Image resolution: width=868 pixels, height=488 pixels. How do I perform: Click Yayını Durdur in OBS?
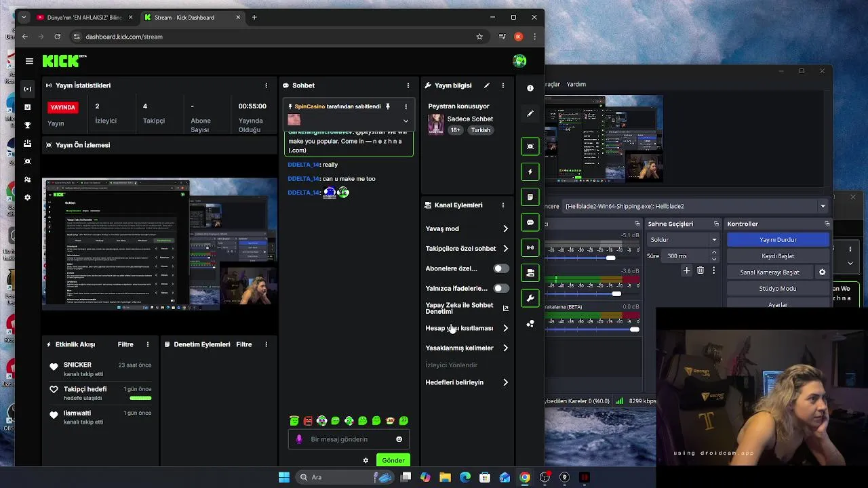pos(778,239)
